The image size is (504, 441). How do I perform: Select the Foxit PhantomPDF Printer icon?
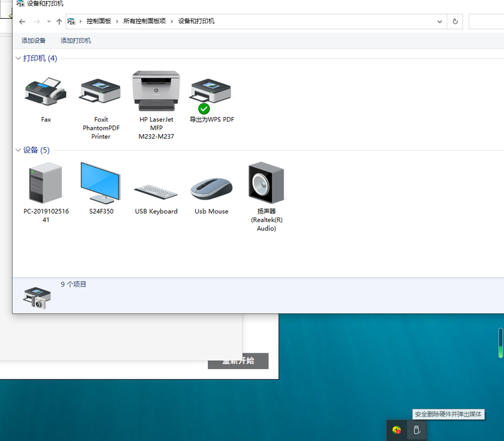pyautogui.click(x=101, y=93)
